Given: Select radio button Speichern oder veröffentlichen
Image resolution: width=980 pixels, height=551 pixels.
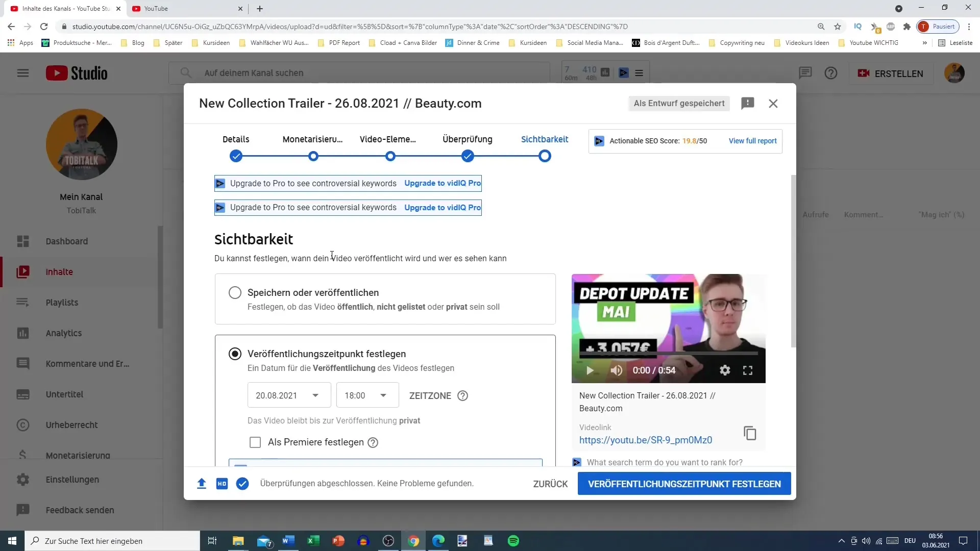Looking at the screenshot, I should click(235, 292).
